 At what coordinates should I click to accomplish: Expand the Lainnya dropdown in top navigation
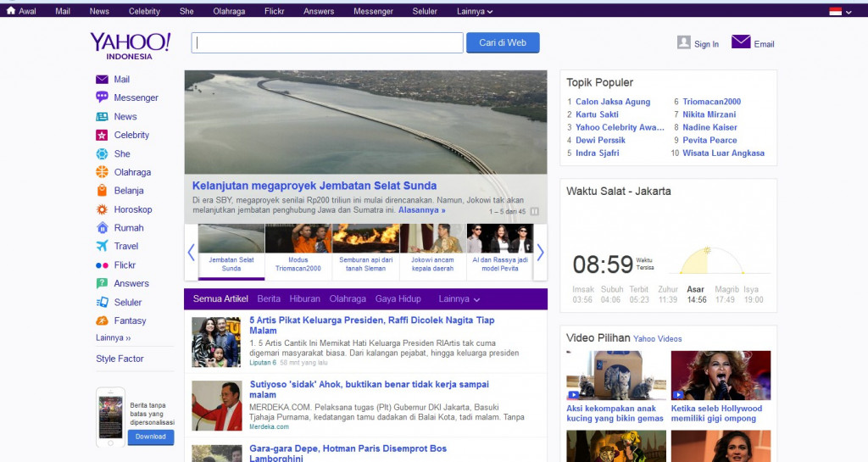[x=475, y=11]
